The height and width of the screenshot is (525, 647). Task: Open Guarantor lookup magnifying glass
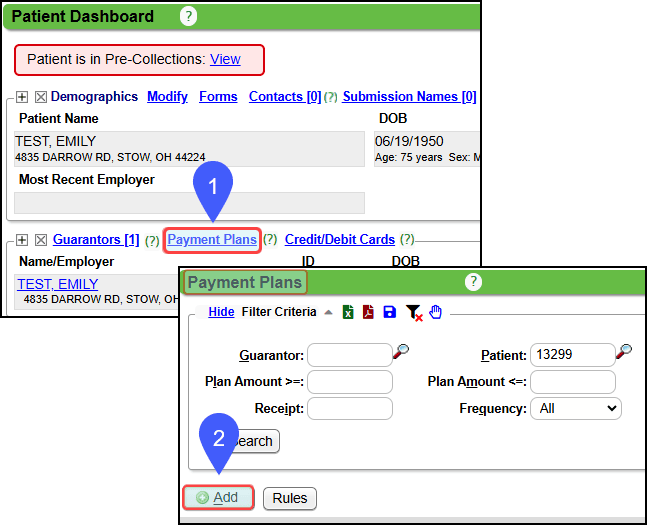pyautogui.click(x=401, y=351)
